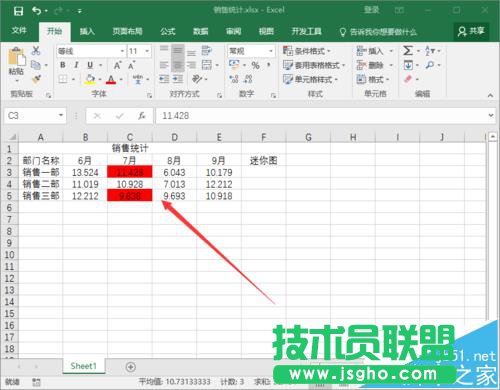Open Find and Select magnifier
Image resolution: width=500 pixels, height=390 pixels.
coord(430,65)
